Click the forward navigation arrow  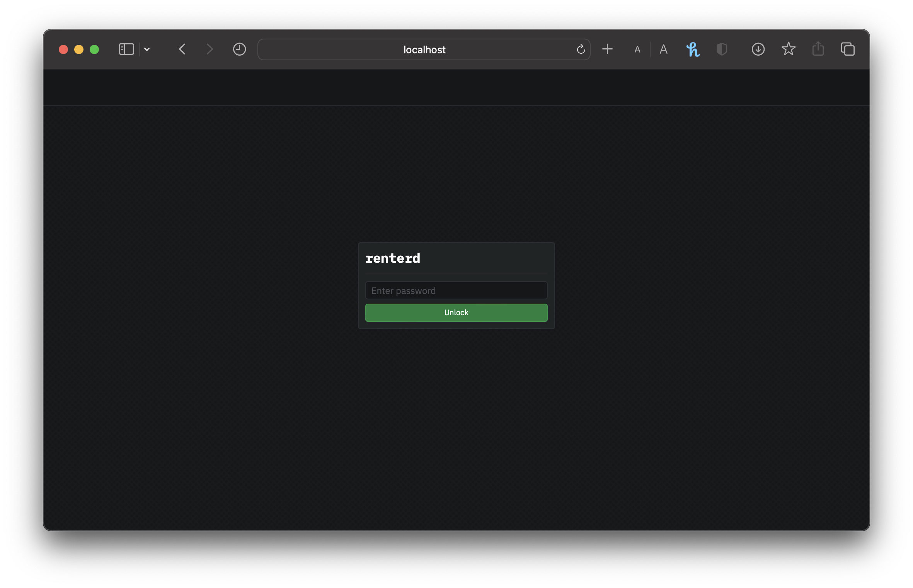pos(210,49)
